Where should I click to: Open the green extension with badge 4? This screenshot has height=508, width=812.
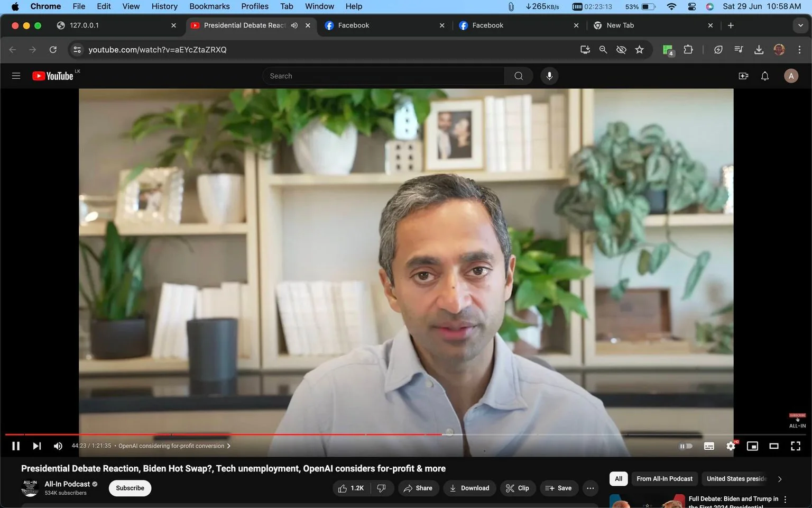[x=668, y=50]
